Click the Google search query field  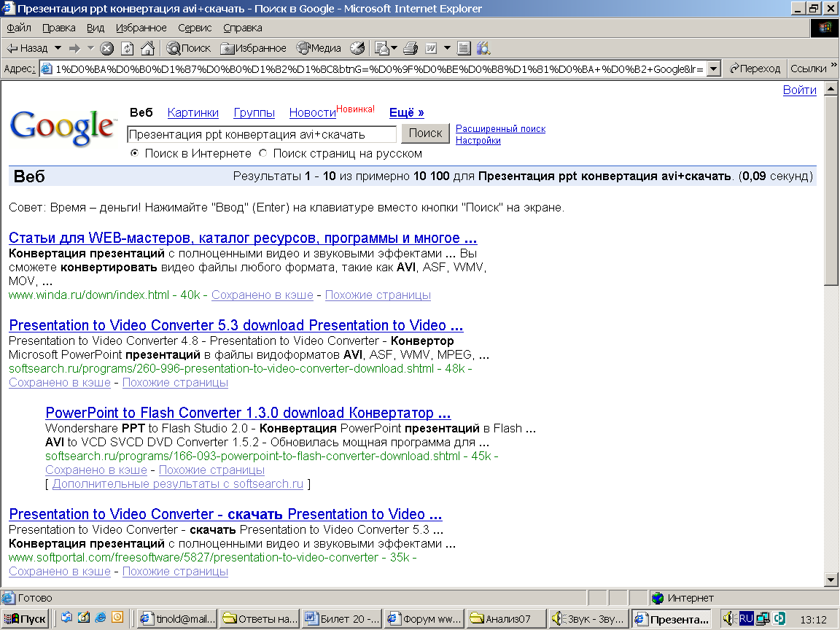(x=262, y=134)
